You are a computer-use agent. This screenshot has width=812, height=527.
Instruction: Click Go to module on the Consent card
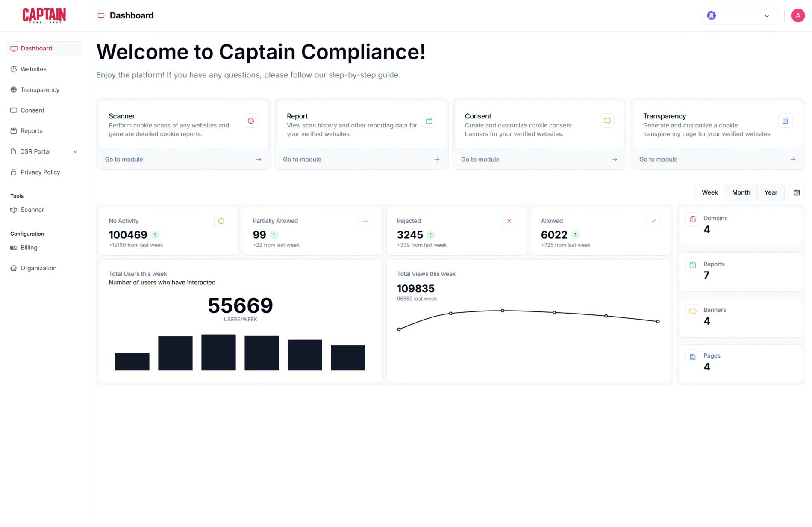(480, 159)
